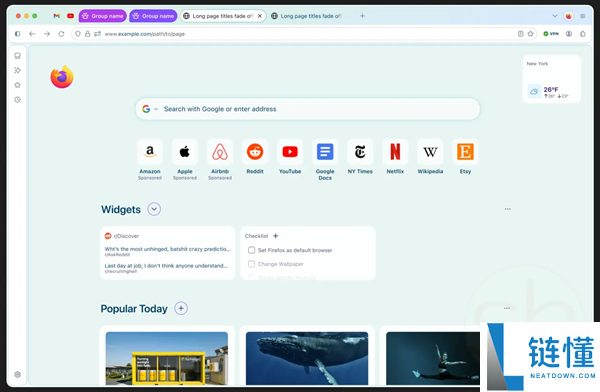
Task: Close the active Long page titles tab
Action: point(260,16)
